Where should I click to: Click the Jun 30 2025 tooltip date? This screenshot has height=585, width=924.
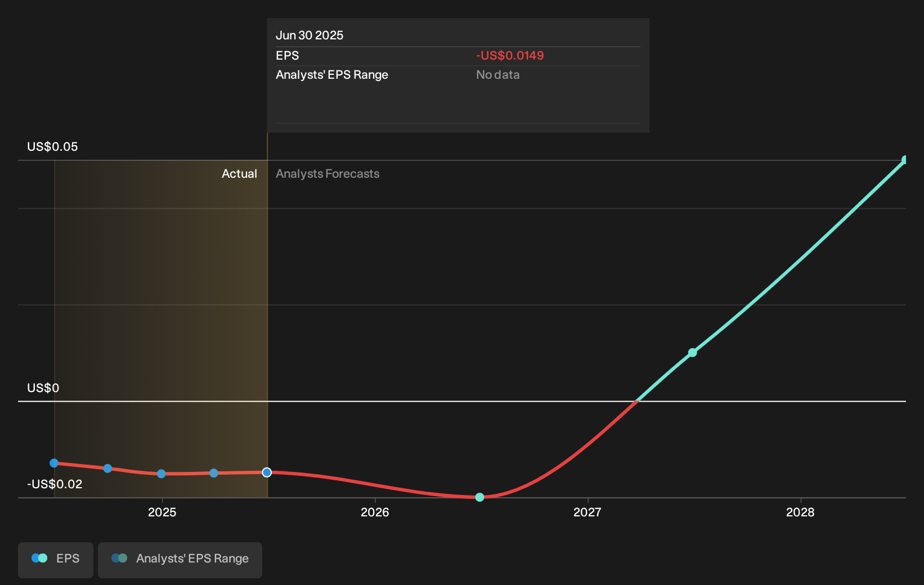point(310,35)
